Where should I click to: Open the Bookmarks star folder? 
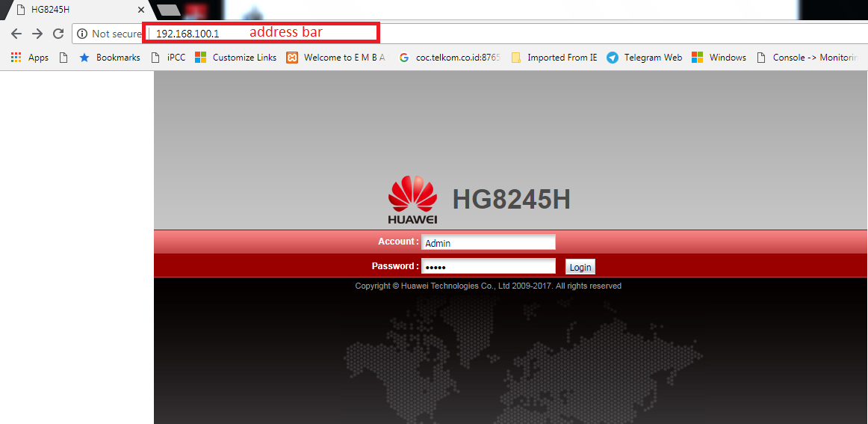coord(110,57)
